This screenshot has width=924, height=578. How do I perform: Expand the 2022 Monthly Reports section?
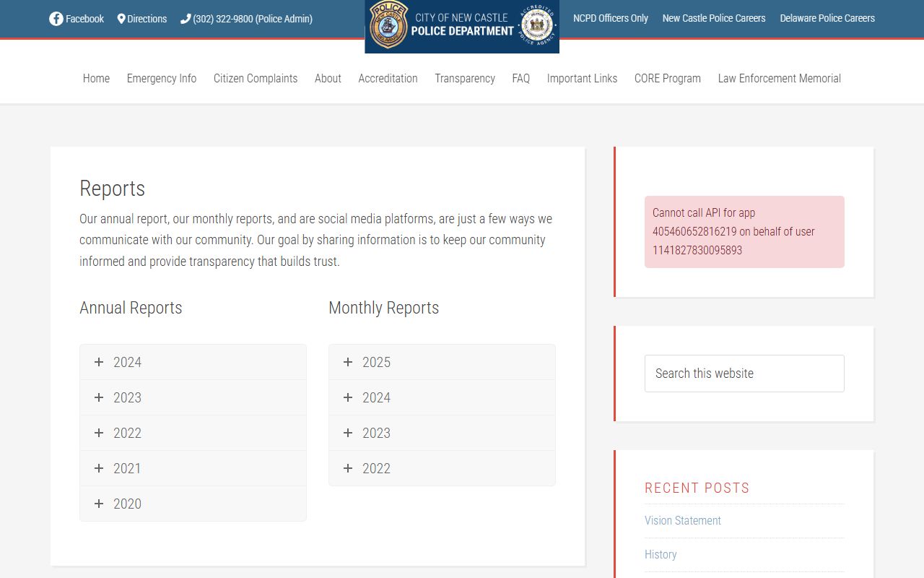[x=442, y=468]
